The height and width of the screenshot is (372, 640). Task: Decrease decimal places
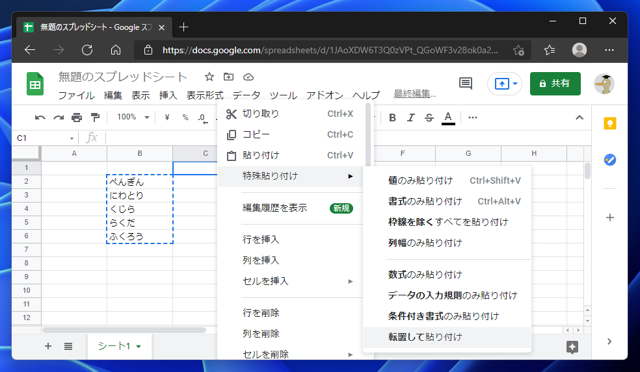point(202,118)
